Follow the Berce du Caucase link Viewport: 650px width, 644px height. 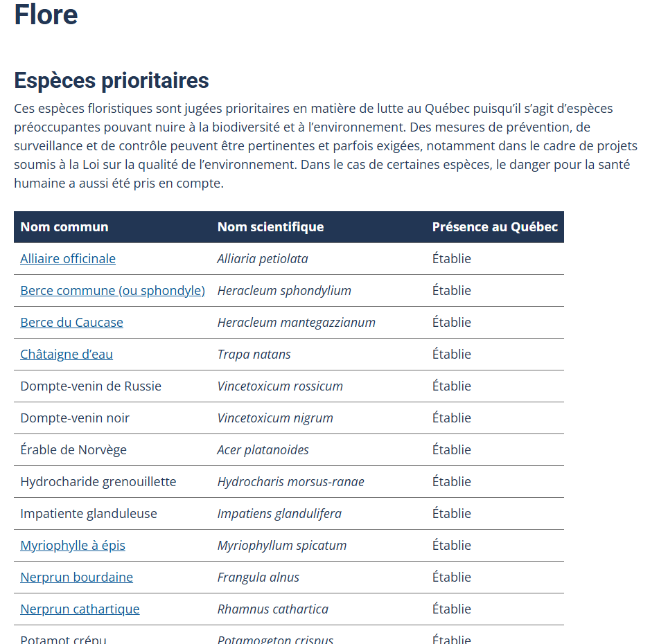[71, 323]
